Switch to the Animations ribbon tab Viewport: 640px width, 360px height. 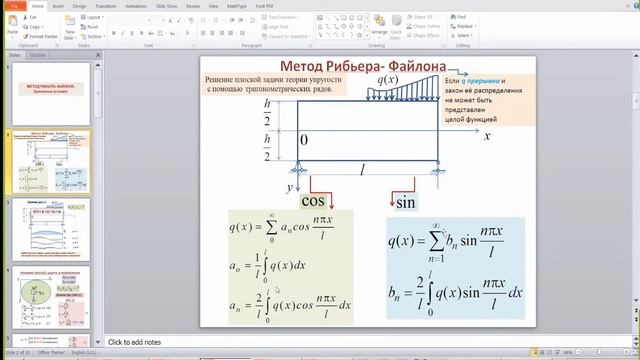coord(136,6)
